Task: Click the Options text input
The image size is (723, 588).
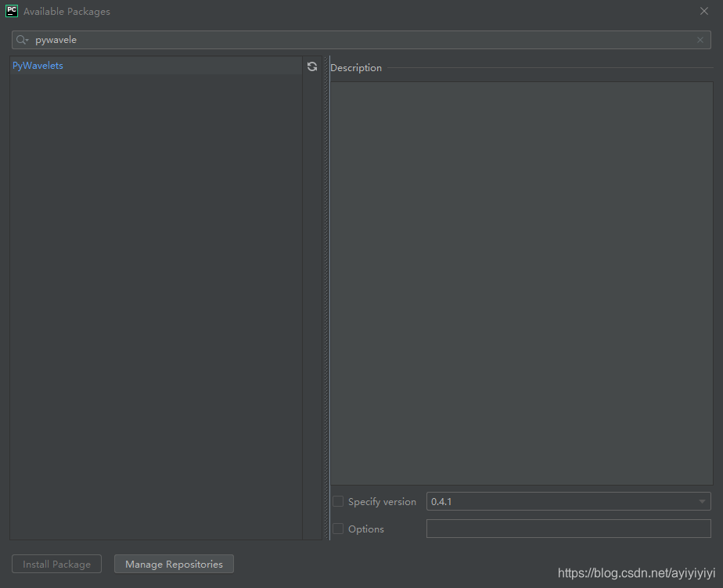Action: [568, 529]
